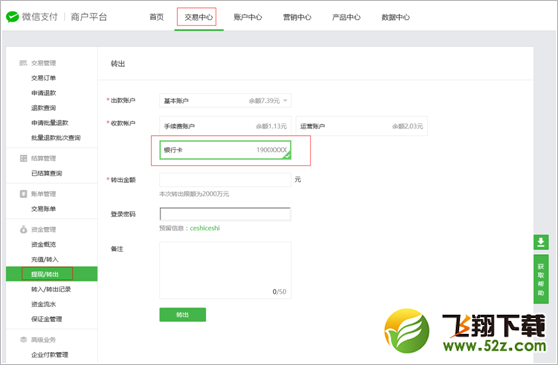The image size is (558, 365).
Task: Open 资金流水 in the sidebar
Action: (x=43, y=304)
